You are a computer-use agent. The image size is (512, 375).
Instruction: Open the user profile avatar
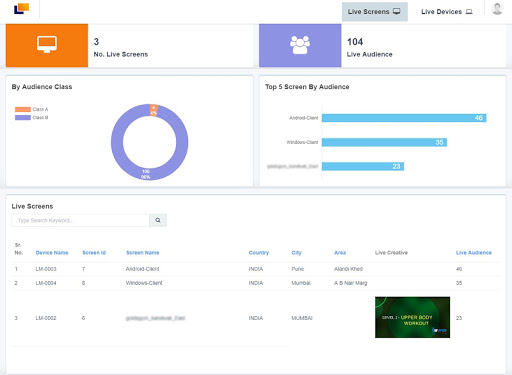point(497,9)
